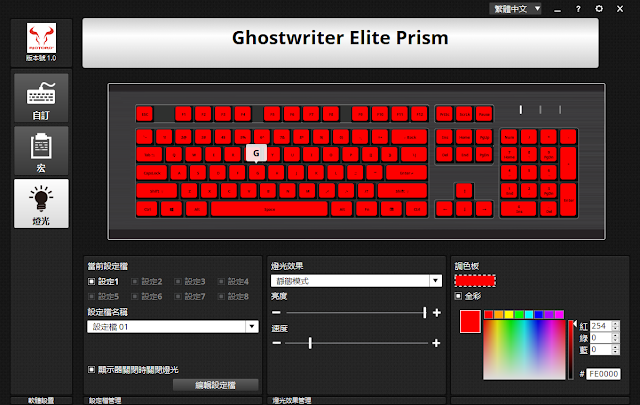Image resolution: width=640 pixels, height=405 pixels.
Task: Select profile 設定7
Action: [x=190, y=296]
